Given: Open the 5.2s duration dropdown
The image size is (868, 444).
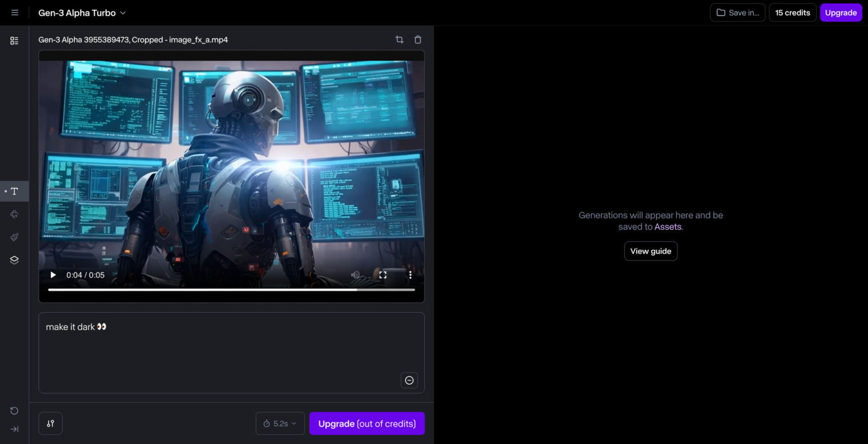Looking at the screenshot, I should (280, 423).
